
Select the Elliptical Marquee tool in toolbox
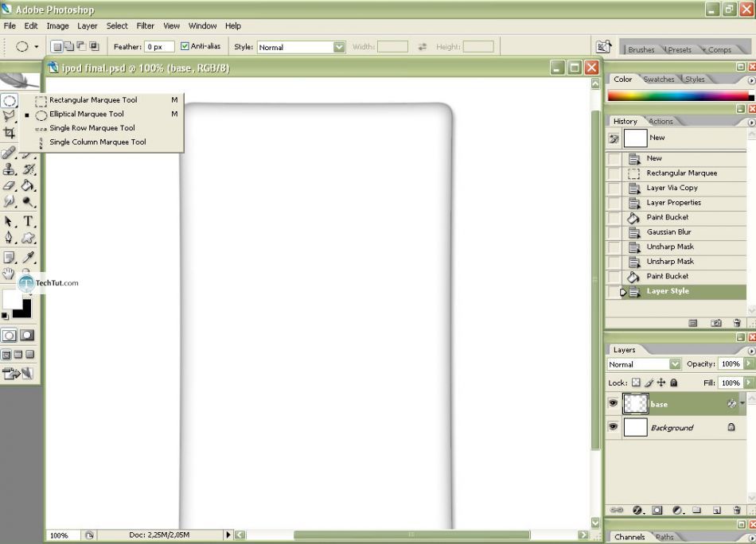point(10,101)
